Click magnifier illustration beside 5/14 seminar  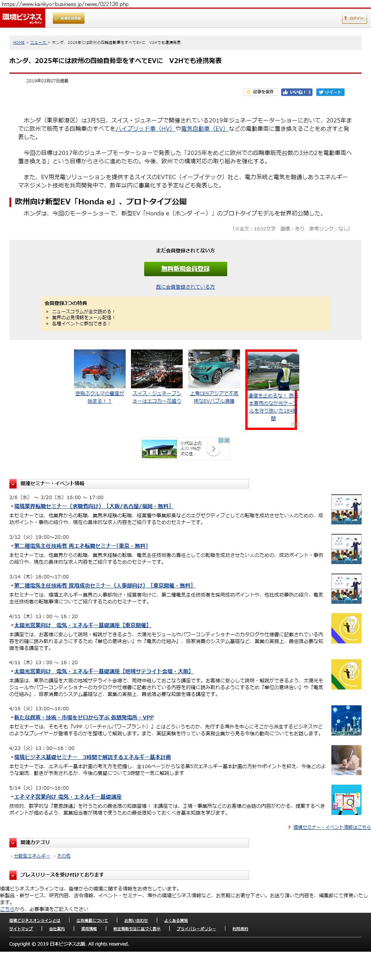[x=346, y=800]
